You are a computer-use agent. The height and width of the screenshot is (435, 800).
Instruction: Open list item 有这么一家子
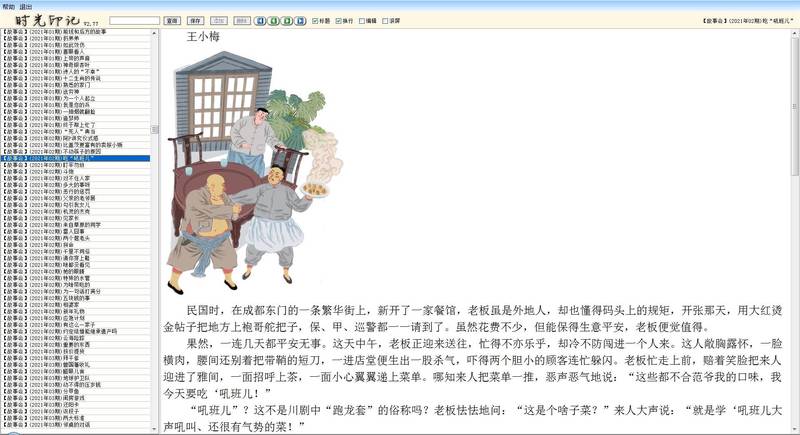point(76,324)
